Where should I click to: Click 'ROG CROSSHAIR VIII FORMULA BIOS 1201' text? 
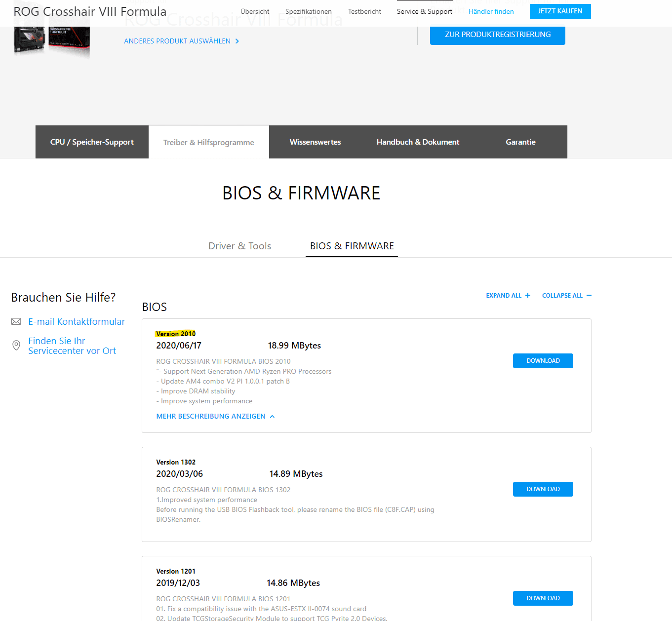(x=223, y=599)
